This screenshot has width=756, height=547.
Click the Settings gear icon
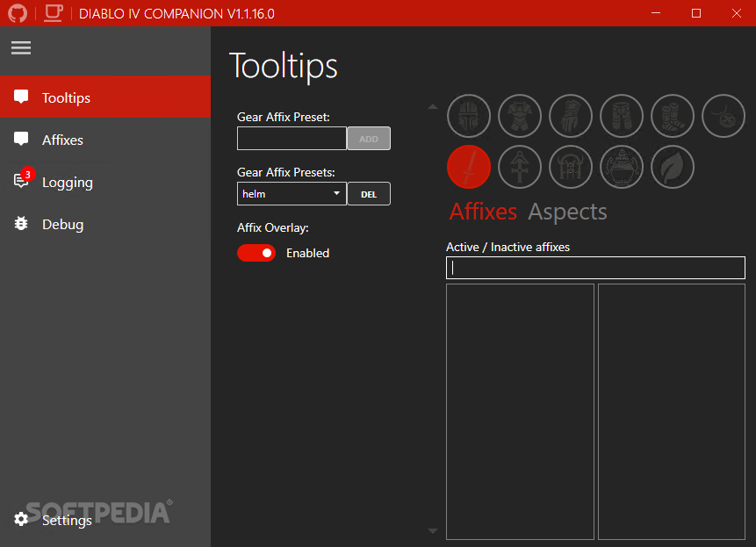tap(21, 519)
